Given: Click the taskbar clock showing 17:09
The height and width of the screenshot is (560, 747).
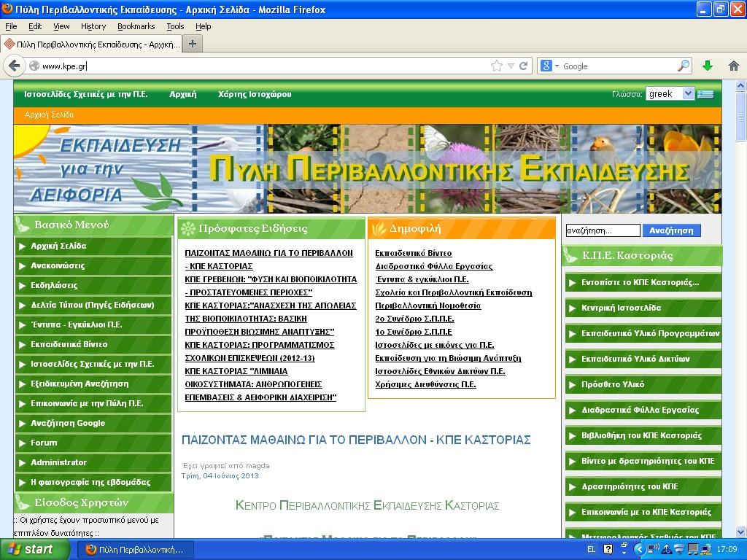Looking at the screenshot, I should [727, 550].
